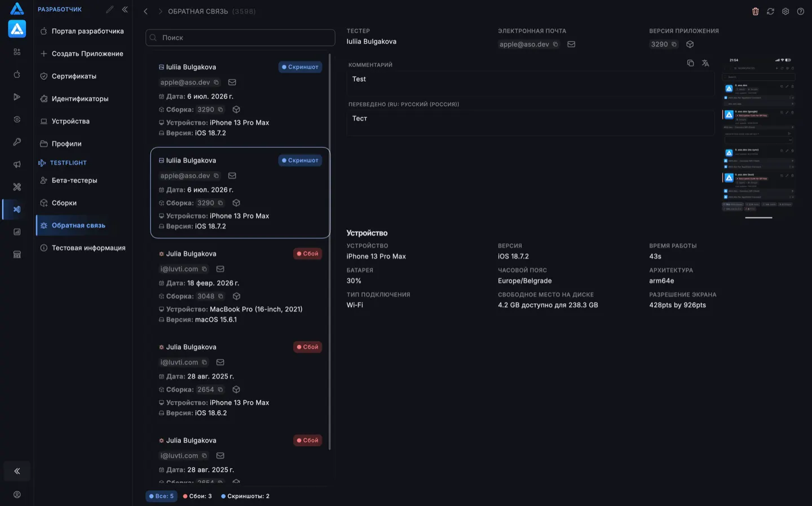812x506 pixels.
Task: Delete feedback using the red trash icon
Action: (755, 11)
